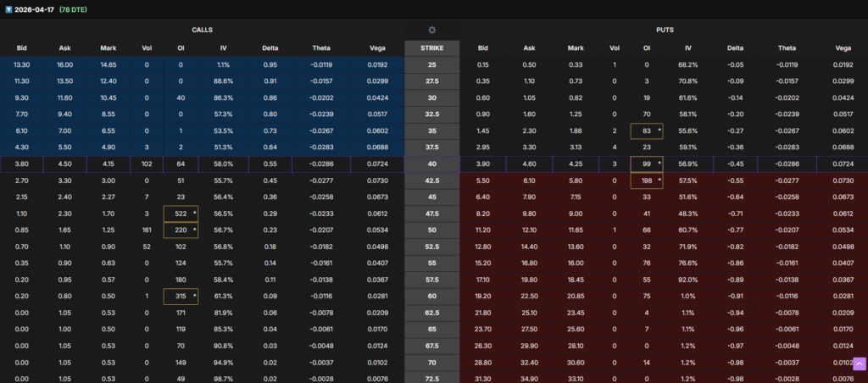Click the CALLS section header
The image size is (868, 383).
(203, 30)
